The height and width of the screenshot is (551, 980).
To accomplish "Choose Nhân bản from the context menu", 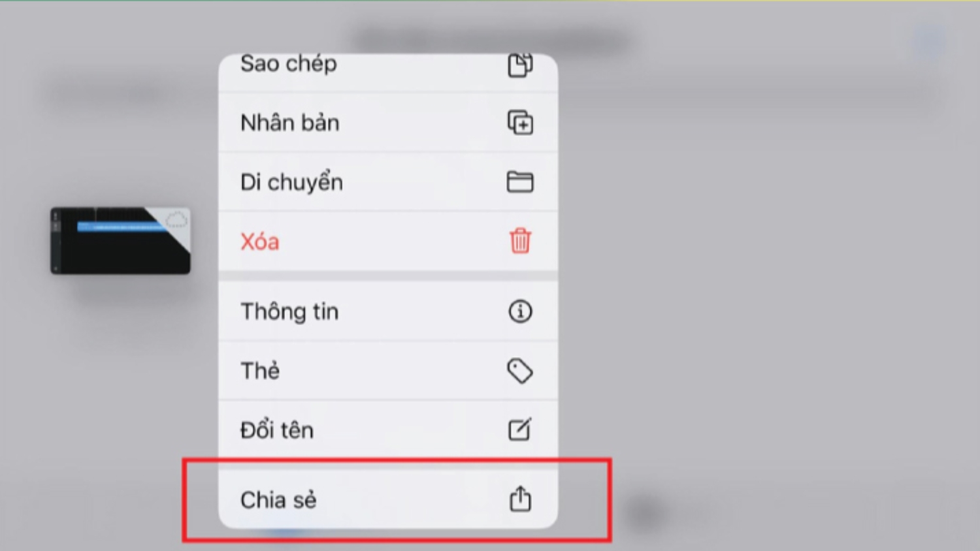I will [x=388, y=123].
